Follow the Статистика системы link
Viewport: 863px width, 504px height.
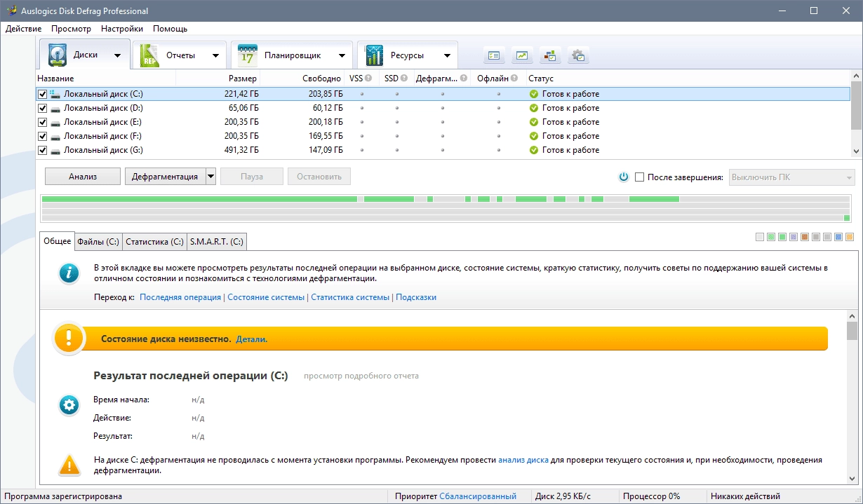350,297
